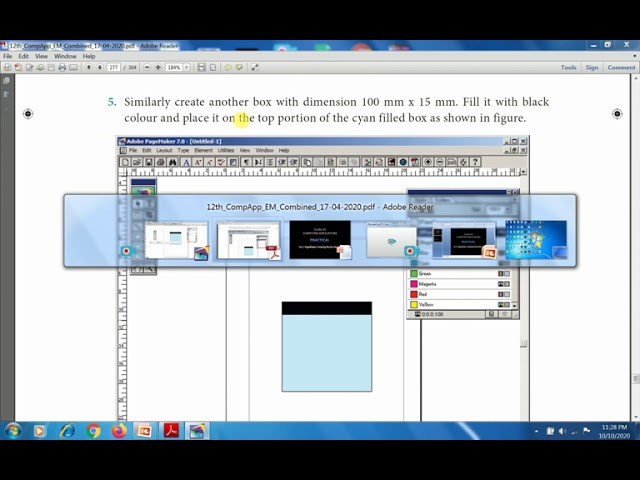Open the Window menu in Adobe Reader
640x480 pixels.
[65, 56]
